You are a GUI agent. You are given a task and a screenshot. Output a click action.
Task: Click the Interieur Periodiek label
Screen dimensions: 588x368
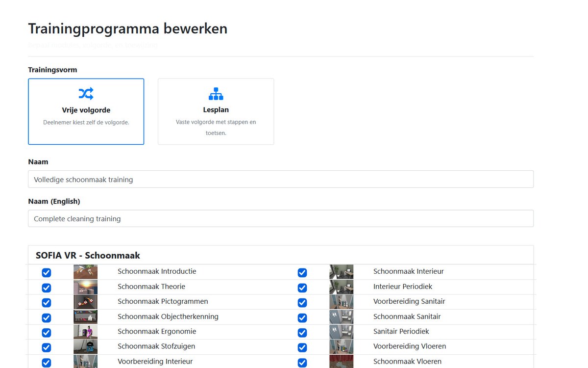pos(403,287)
